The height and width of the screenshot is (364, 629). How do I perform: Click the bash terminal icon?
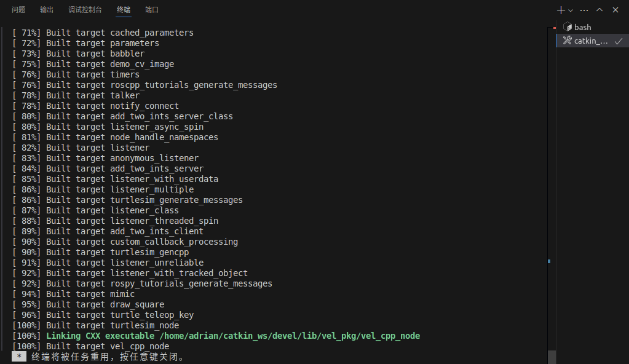568,27
